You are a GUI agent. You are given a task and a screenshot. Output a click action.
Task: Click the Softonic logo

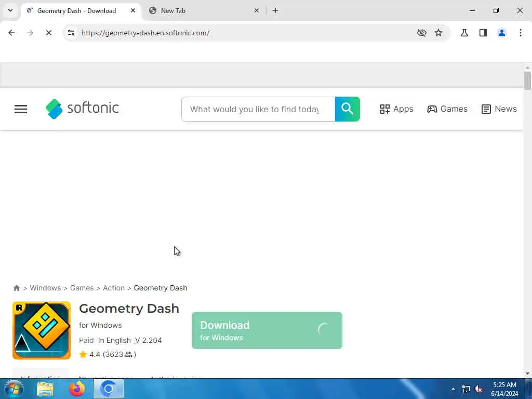(x=82, y=109)
